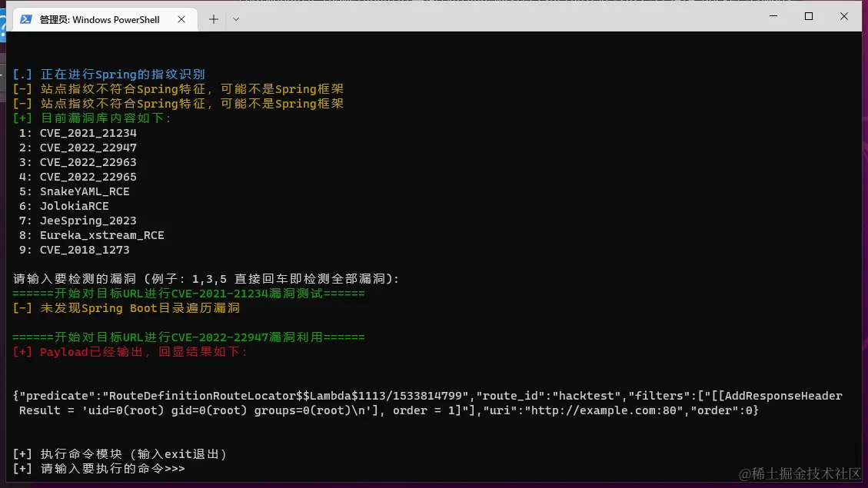Click the PowerShell icon in the tab
This screenshot has width=868, height=488.
pos(25,19)
